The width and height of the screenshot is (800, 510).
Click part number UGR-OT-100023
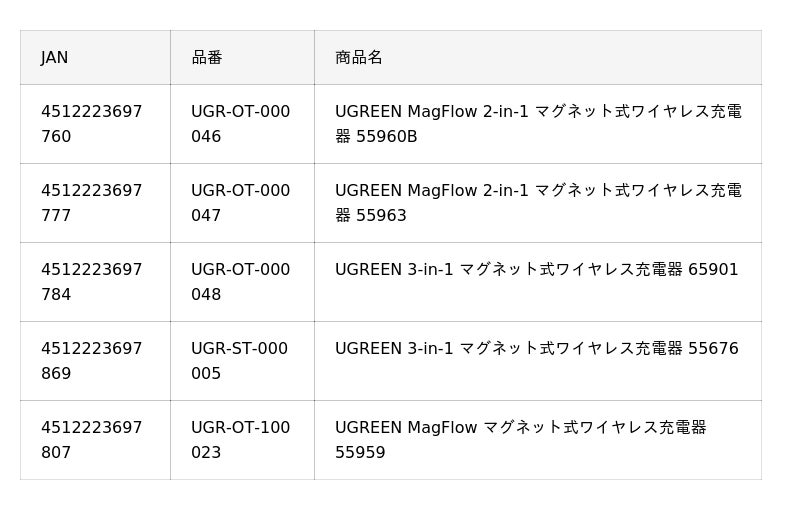[x=240, y=440]
